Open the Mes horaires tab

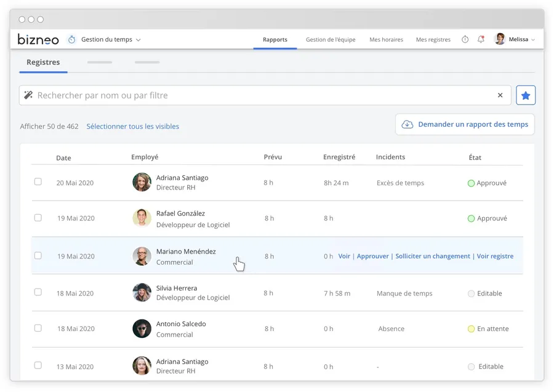point(386,40)
